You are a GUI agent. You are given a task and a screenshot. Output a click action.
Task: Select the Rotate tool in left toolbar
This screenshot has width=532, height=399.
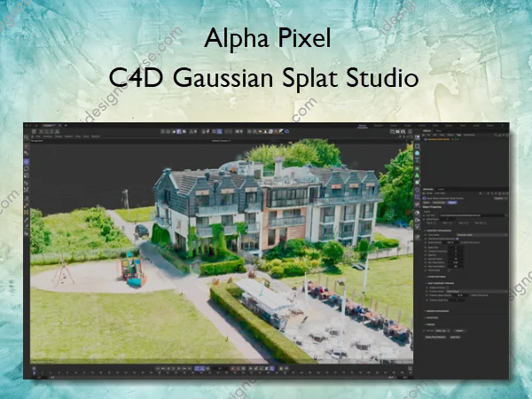coord(26,168)
